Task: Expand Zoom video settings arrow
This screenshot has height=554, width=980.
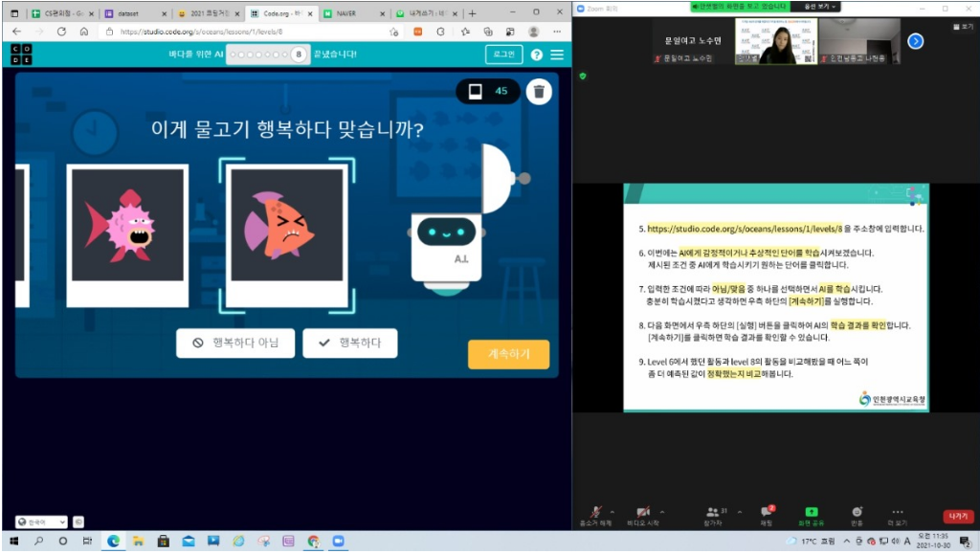Action: pos(662,512)
